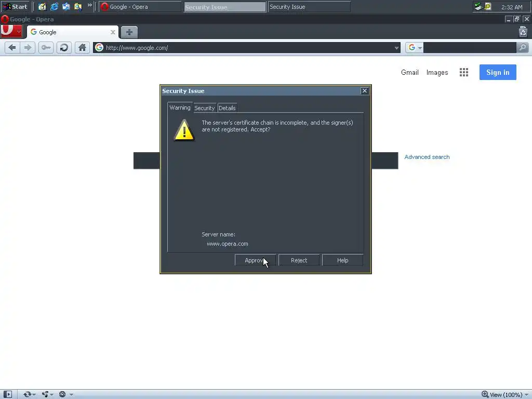Open the closed tabs trash icon
Image resolution: width=532 pixels, height=399 pixels.
pyautogui.click(x=523, y=32)
